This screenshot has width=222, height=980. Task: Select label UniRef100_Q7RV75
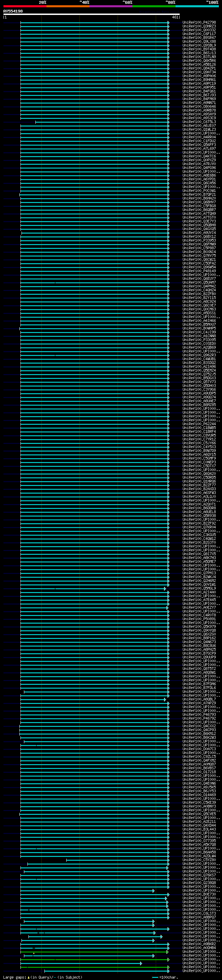click(199, 256)
